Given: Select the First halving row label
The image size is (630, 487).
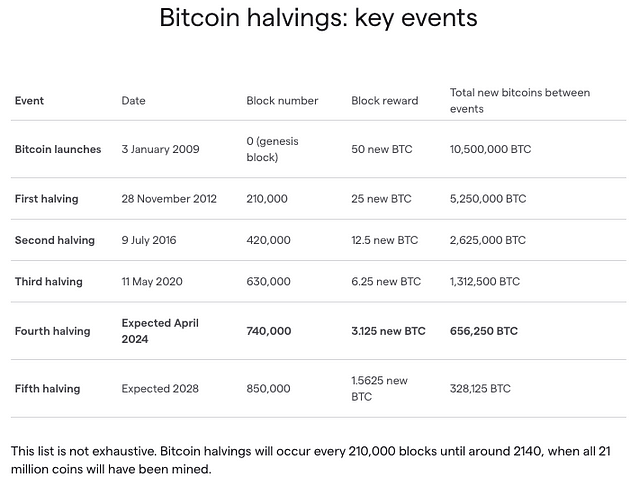Looking at the screenshot, I should click(46, 199).
